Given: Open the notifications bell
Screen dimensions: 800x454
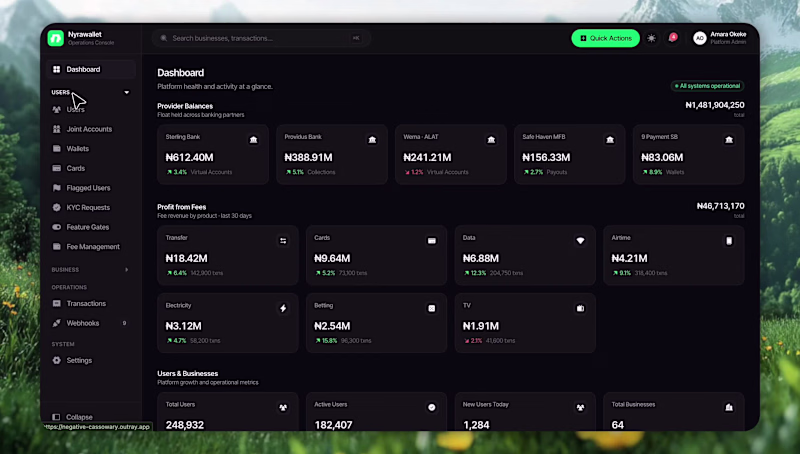Looking at the screenshot, I should coord(673,38).
